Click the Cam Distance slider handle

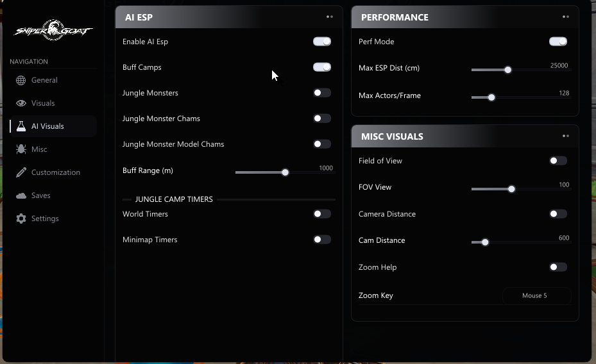tap(485, 242)
